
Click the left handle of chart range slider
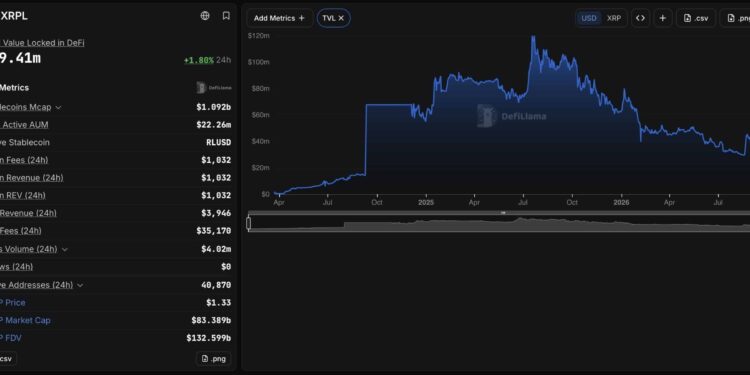click(249, 223)
